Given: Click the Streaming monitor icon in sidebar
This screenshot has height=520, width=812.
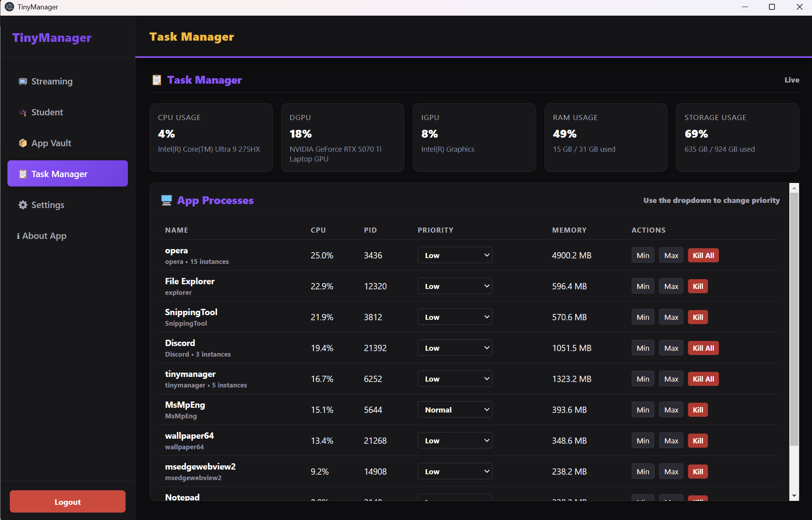Looking at the screenshot, I should click(x=23, y=81).
